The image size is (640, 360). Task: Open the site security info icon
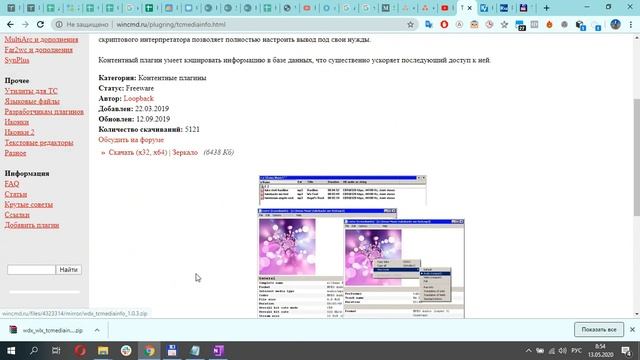pos(59,24)
